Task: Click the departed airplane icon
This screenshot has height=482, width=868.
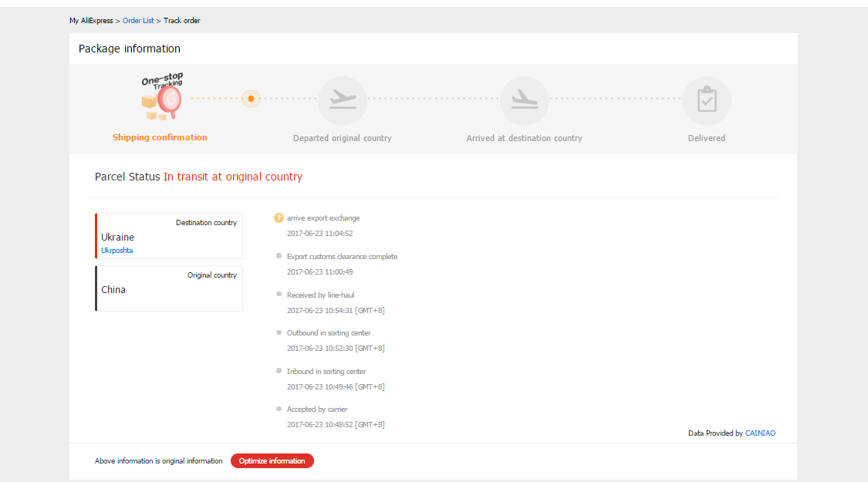Action: click(x=342, y=100)
